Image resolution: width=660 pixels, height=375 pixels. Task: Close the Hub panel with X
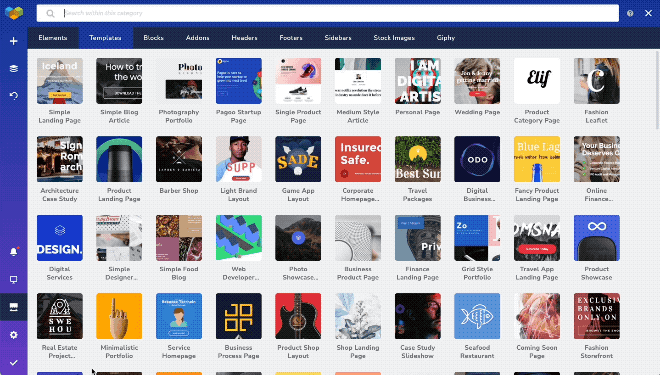tap(648, 13)
